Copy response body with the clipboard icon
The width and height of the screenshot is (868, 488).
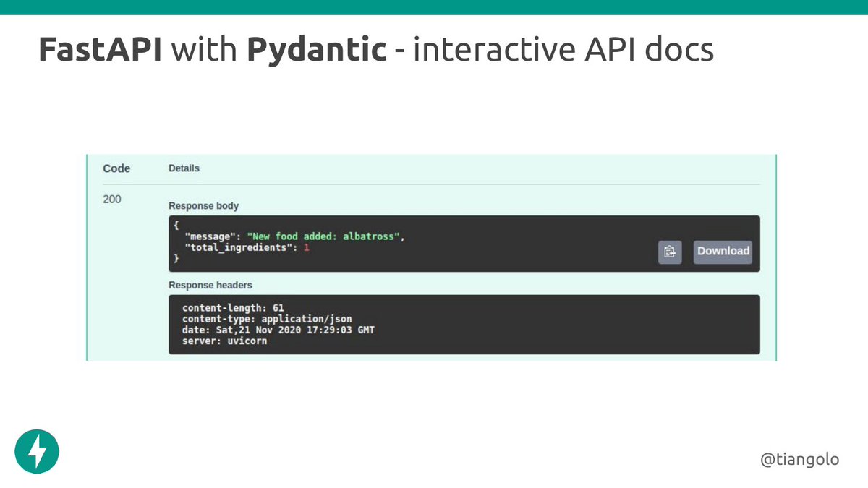tap(670, 252)
